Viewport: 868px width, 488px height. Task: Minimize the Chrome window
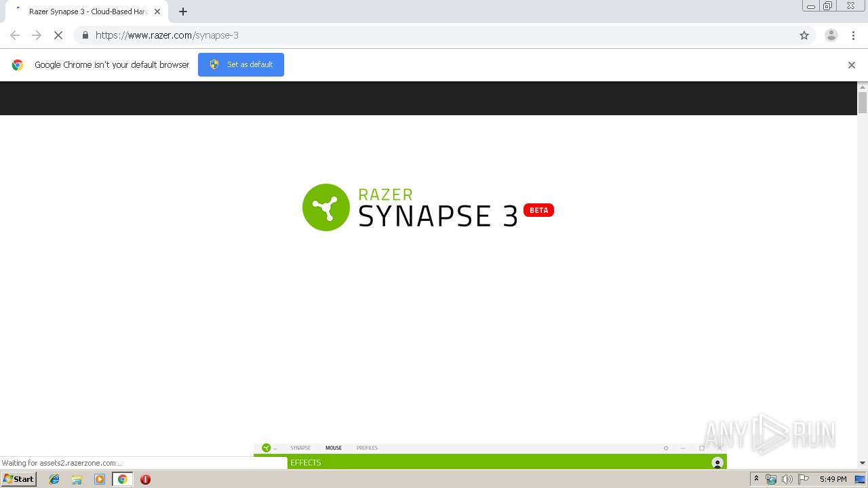point(811,6)
